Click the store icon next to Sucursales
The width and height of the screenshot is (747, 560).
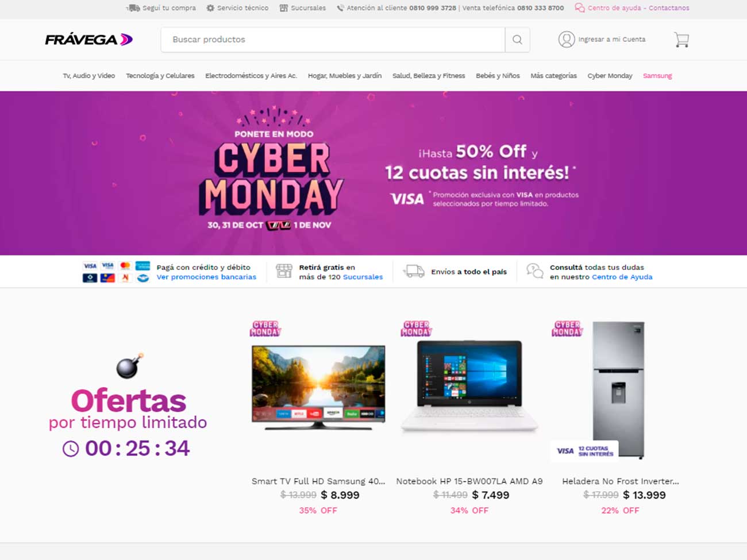[x=283, y=8]
